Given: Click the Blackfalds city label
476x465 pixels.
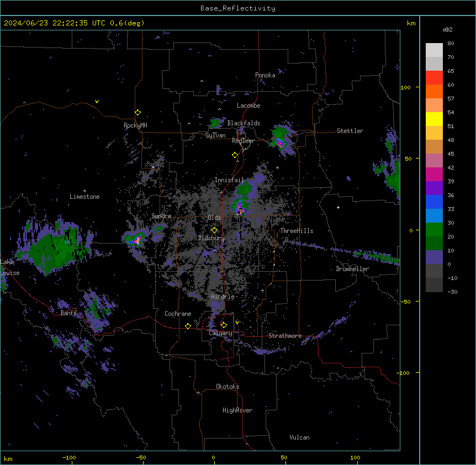Looking at the screenshot, I should (x=244, y=123).
